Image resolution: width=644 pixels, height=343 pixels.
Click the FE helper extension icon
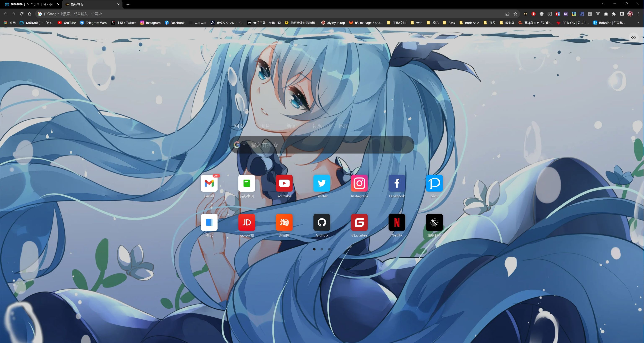557,14
